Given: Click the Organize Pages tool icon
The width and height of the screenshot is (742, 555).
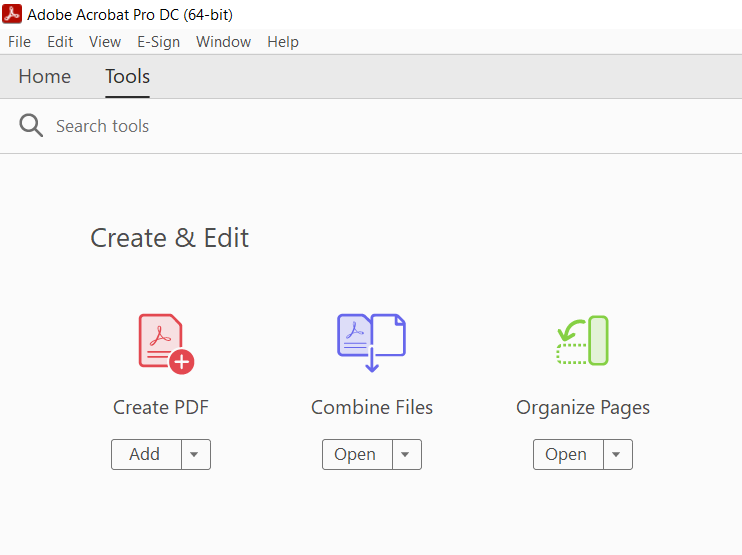Looking at the screenshot, I should coord(583,340).
